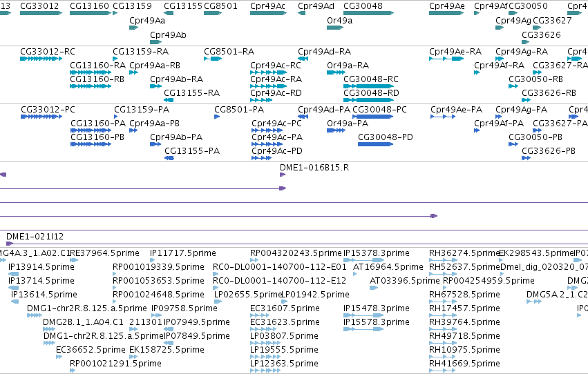Select the CG13160-RA transcript
The width and height of the screenshot is (588, 374).
(91, 72)
